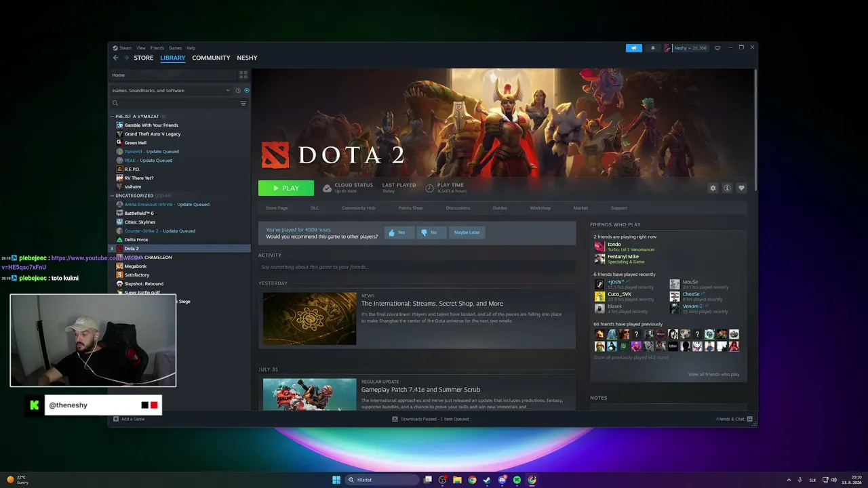
Task: Open advanced library filter options icon
Action: point(243,103)
